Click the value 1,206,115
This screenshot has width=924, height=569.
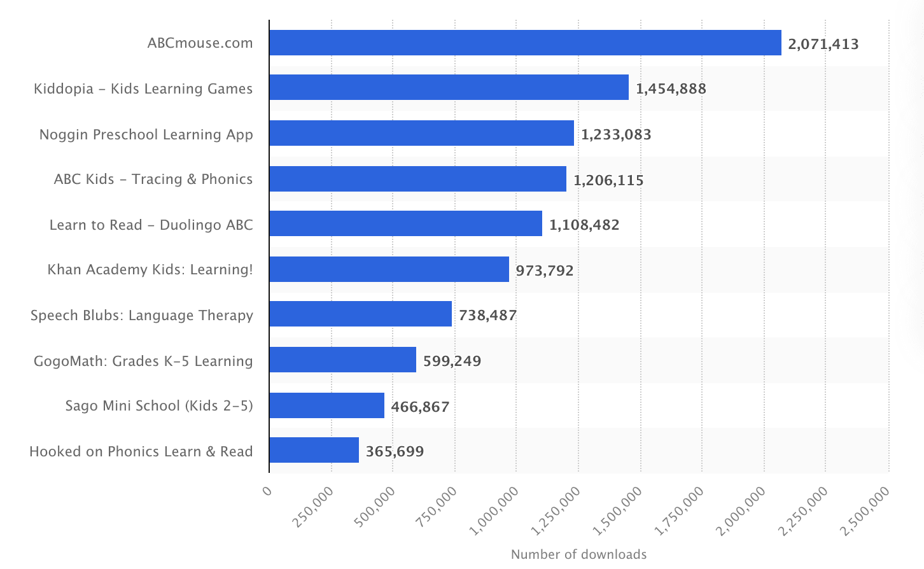click(x=608, y=181)
